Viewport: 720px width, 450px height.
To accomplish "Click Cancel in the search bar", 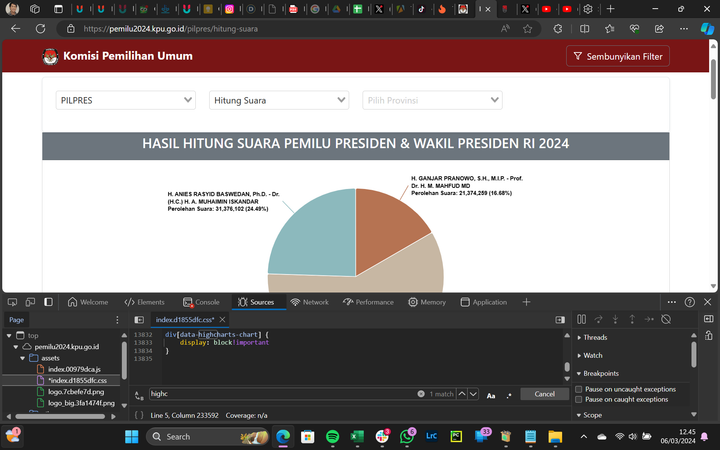I will point(544,394).
